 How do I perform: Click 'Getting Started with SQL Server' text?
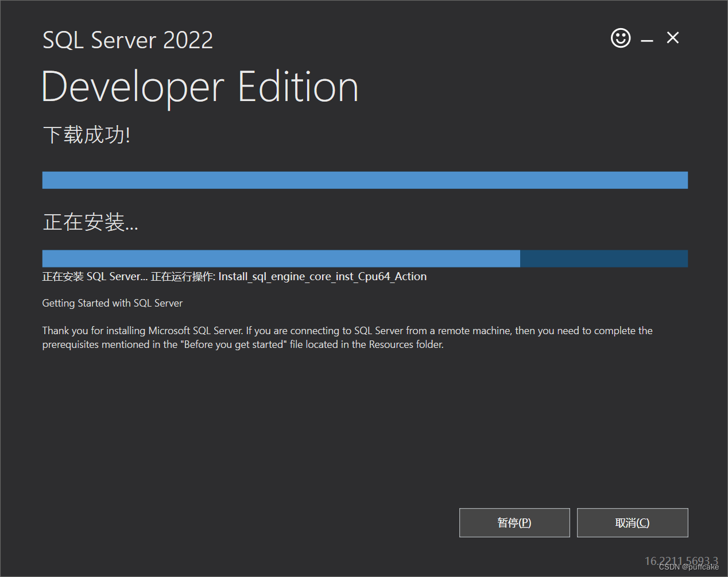point(113,303)
